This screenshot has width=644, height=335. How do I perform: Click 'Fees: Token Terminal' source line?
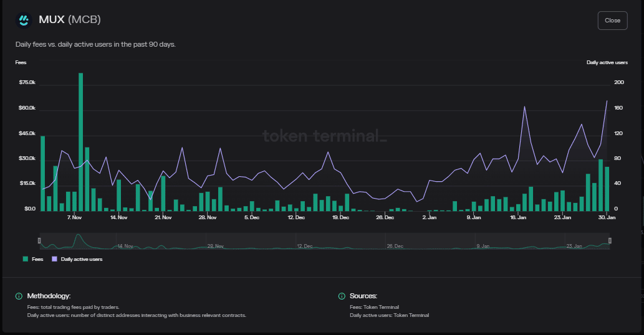[x=374, y=307]
